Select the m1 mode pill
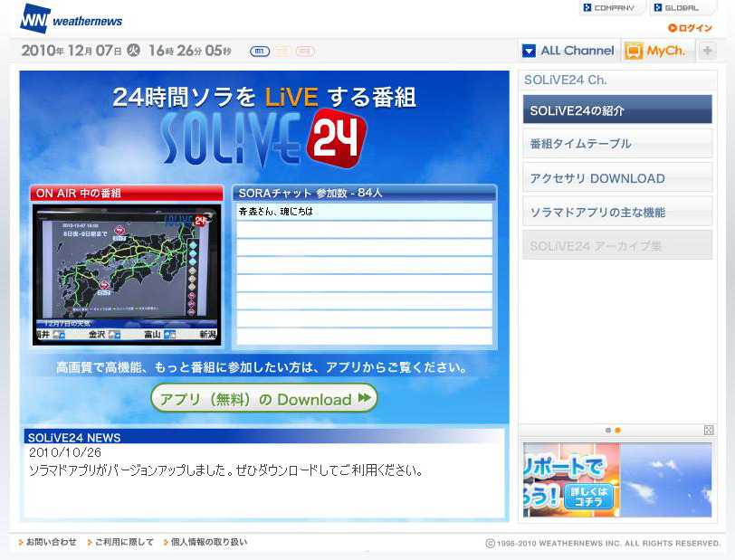This screenshot has width=735, height=560. pyautogui.click(x=260, y=51)
